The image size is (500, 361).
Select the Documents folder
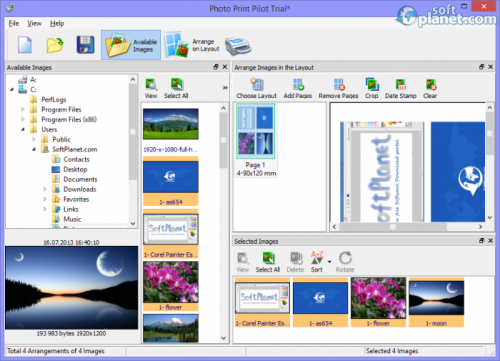coord(80,179)
